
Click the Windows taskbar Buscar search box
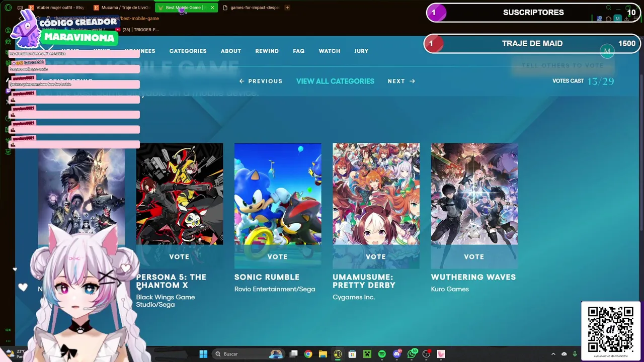point(249,354)
